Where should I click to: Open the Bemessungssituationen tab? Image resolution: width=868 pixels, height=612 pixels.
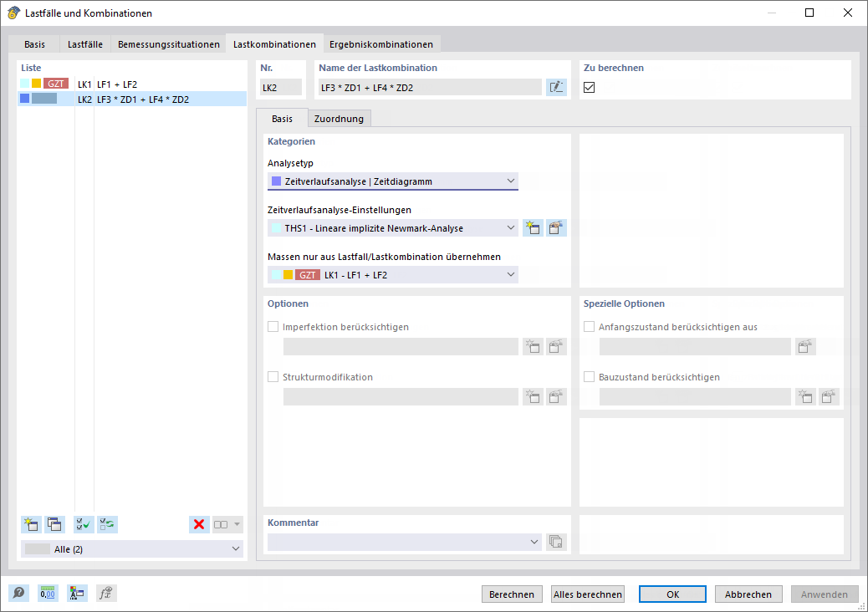[169, 44]
